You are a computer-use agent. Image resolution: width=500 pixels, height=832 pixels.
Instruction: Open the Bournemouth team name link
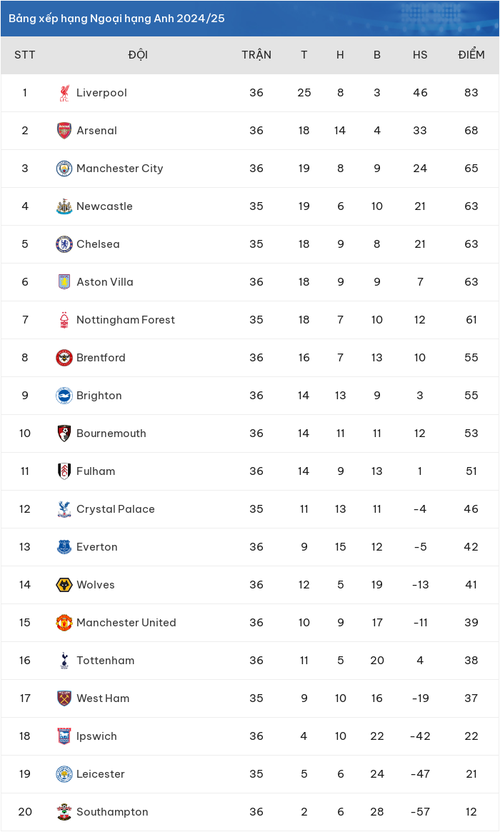click(111, 434)
